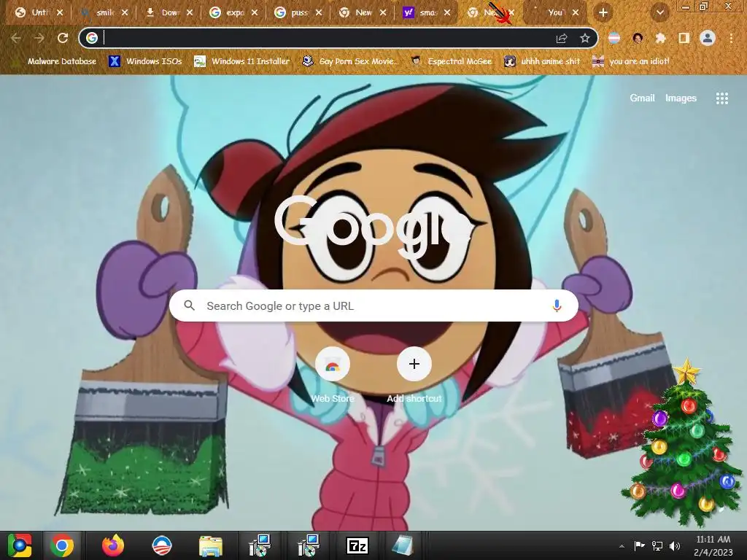
Task: Reload the current page
Action: [x=63, y=38]
